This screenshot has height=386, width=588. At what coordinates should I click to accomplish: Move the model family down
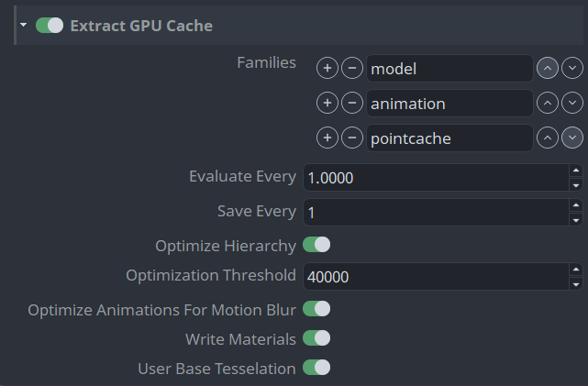point(572,69)
